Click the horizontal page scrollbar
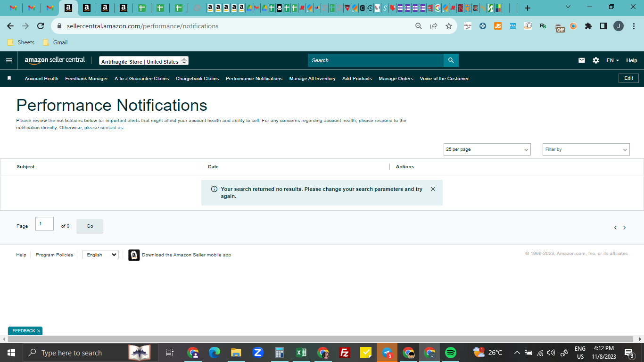This screenshot has height=362, width=644. (x=320, y=339)
